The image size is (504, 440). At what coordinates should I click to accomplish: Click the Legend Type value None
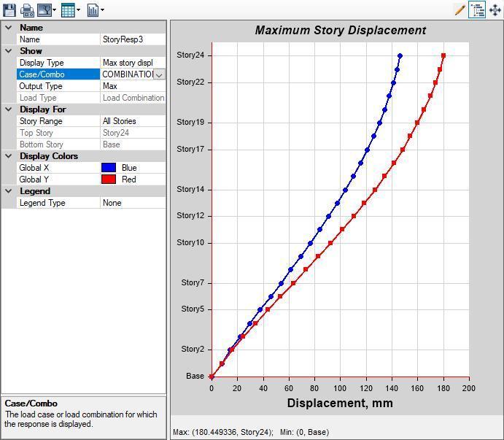pos(133,203)
